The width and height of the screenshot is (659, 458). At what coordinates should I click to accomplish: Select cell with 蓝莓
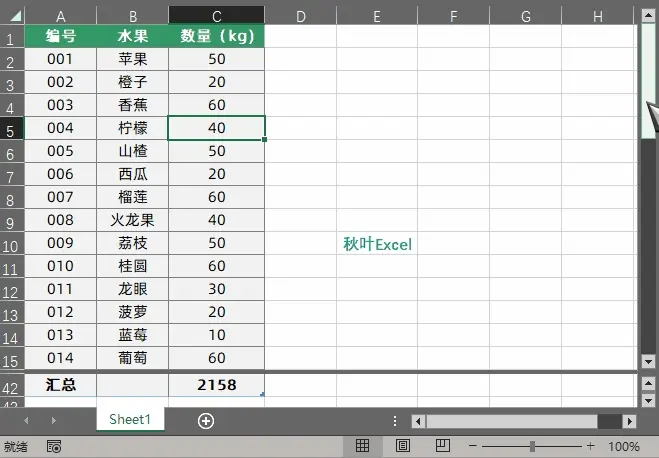[132, 335]
